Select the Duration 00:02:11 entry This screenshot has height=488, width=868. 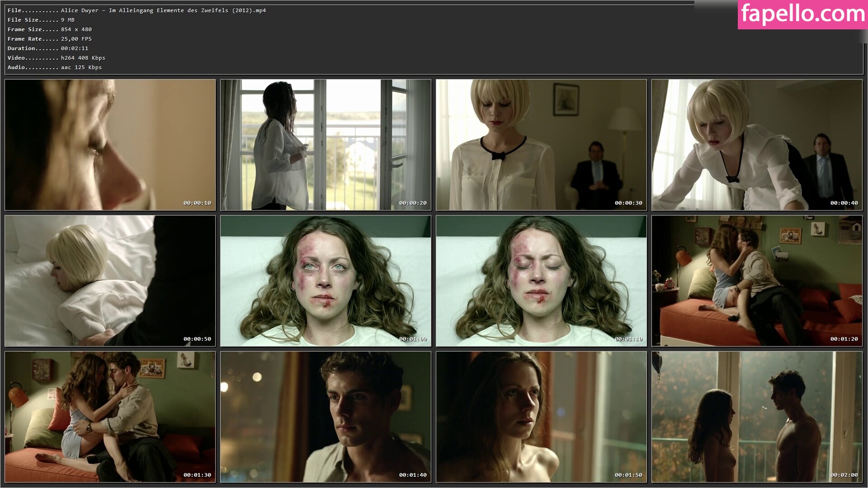pos(48,48)
